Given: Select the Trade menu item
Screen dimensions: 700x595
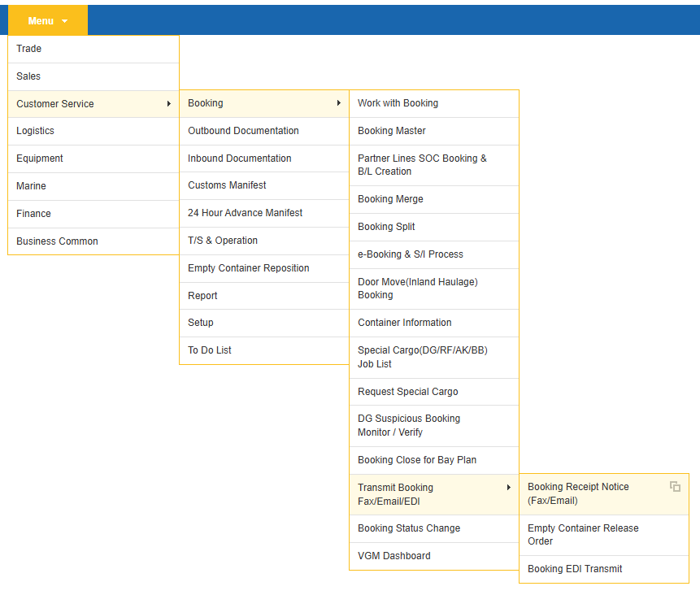Looking at the screenshot, I should pos(93,49).
